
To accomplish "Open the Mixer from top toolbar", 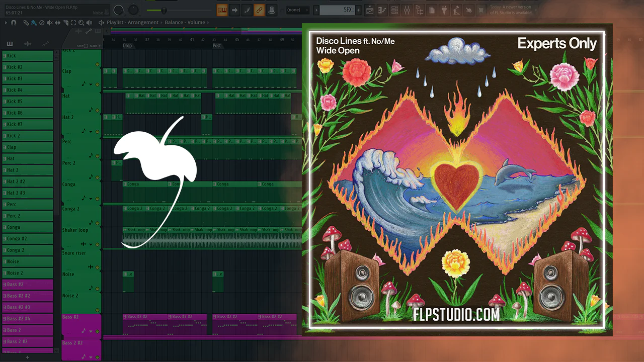I will pos(407,10).
